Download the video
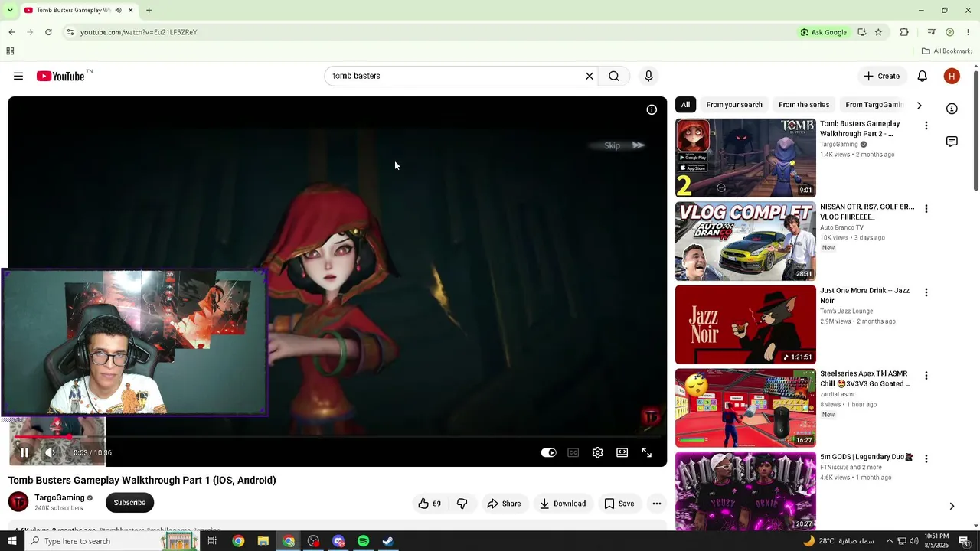The image size is (980, 551). [x=563, y=504]
